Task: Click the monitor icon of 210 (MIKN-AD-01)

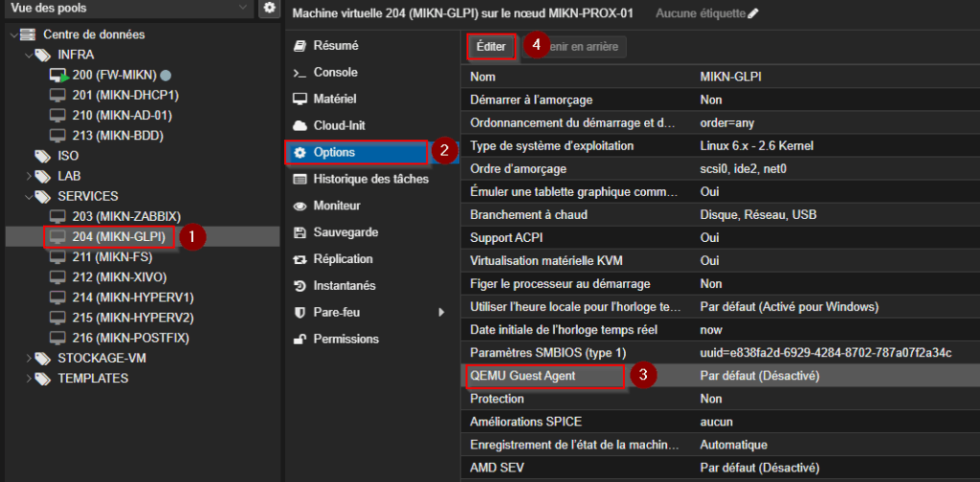Action: (57, 116)
